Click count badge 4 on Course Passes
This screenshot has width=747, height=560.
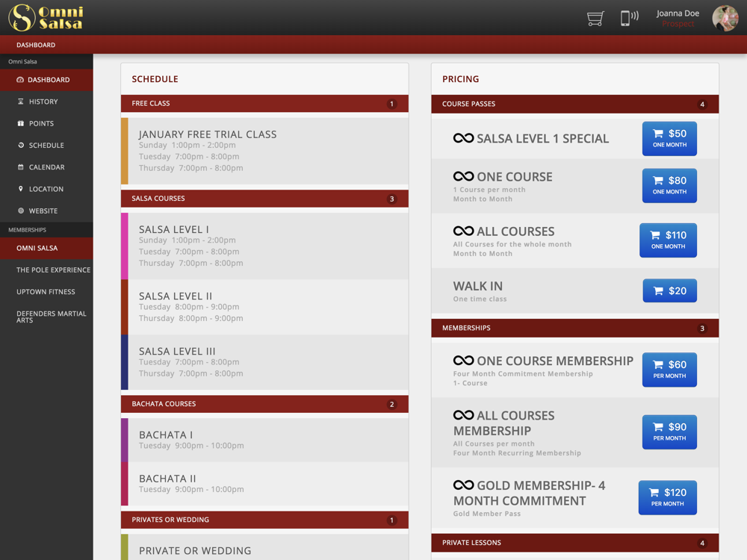coord(701,105)
